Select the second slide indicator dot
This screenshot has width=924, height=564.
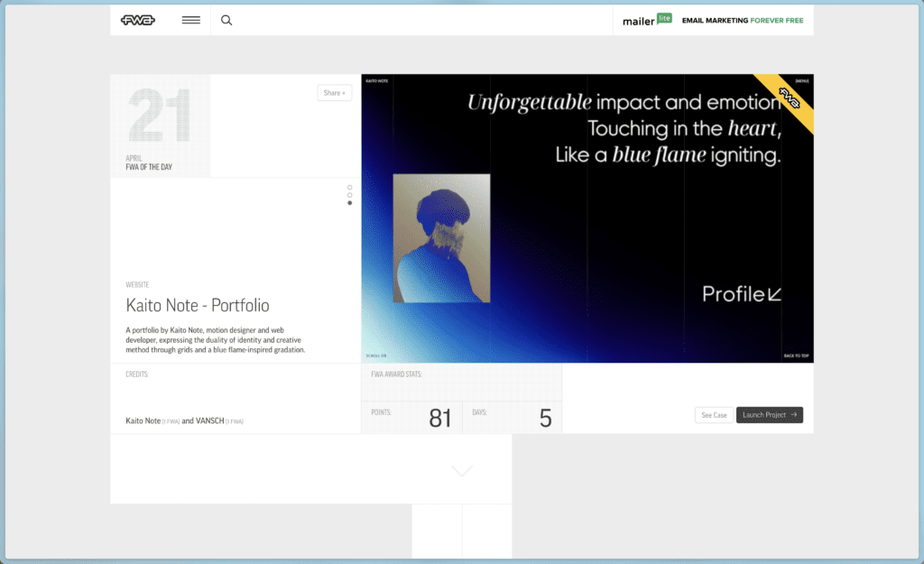(x=350, y=195)
